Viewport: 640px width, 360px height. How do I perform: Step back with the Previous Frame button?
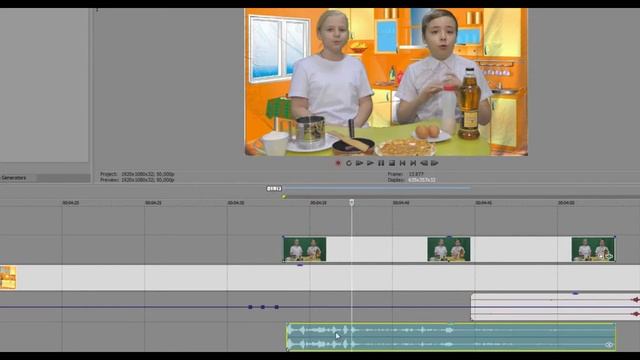coord(424,163)
